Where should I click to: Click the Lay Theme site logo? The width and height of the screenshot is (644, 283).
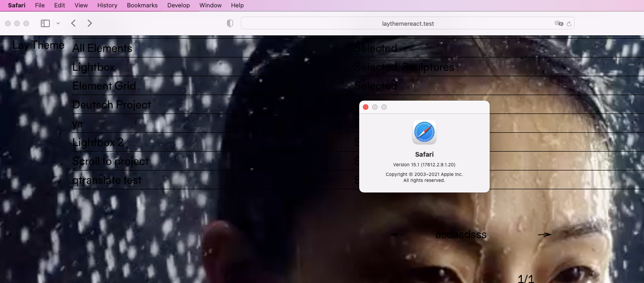38,45
